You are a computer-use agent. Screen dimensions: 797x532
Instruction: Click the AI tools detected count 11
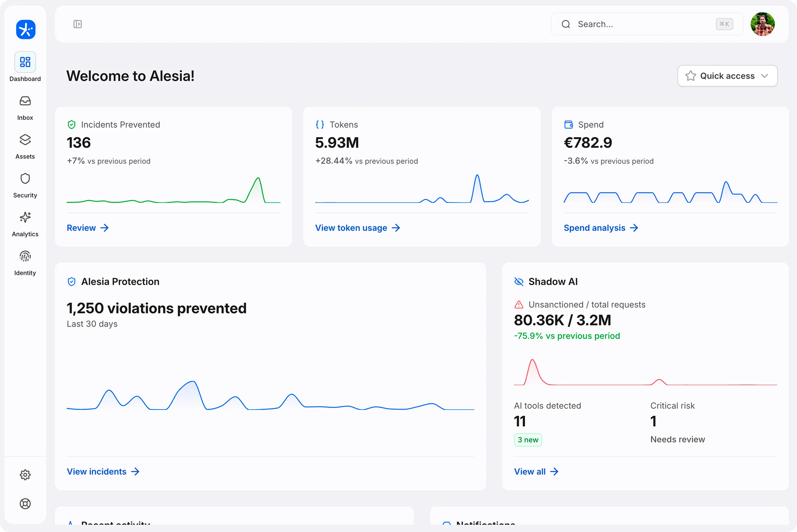520,421
